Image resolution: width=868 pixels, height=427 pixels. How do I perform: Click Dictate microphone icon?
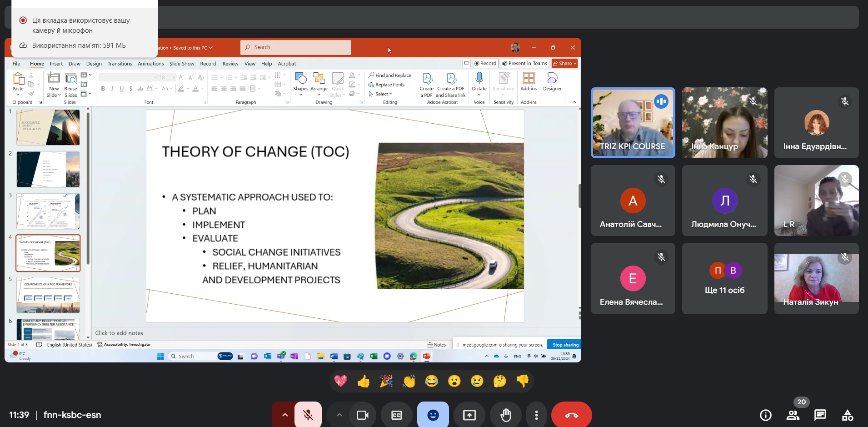tap(479, 79)
